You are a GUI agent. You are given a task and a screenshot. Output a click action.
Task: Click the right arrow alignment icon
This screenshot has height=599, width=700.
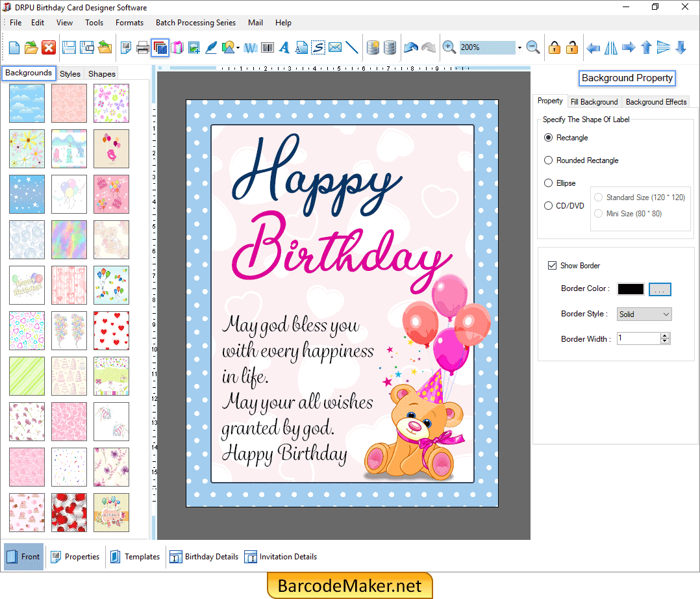(629, 47)
